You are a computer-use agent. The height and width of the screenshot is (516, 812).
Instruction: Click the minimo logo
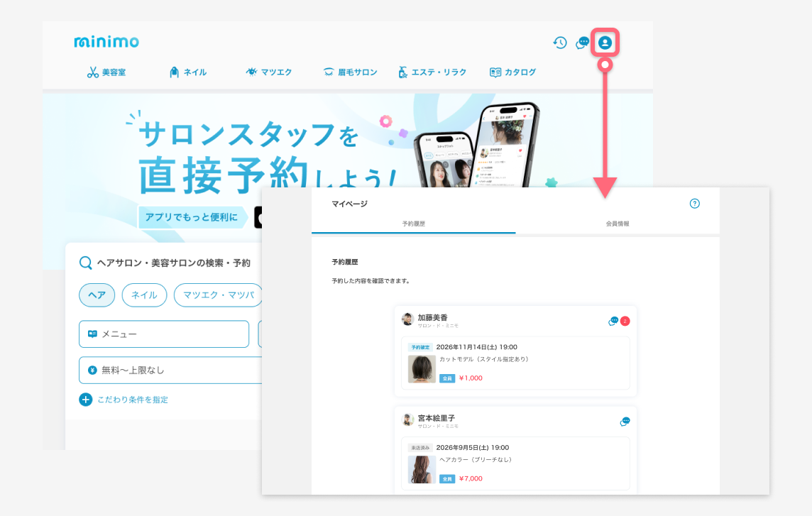[x=106, y=41]
